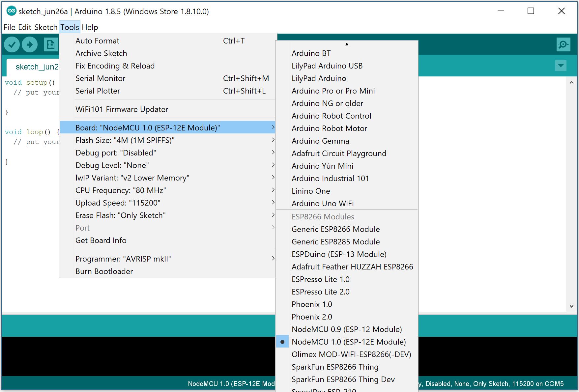Expand CPU Frequency: 80 MHz submenu

[167, 190]
